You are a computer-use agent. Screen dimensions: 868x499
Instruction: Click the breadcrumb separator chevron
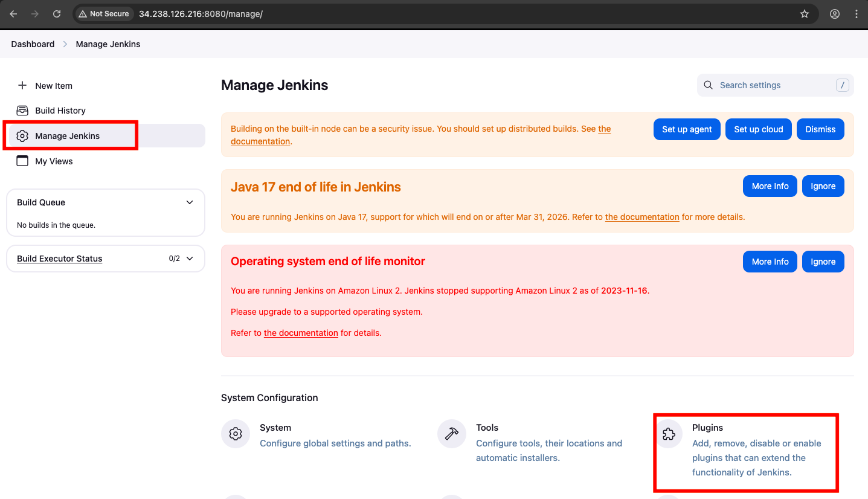[65, 44]
